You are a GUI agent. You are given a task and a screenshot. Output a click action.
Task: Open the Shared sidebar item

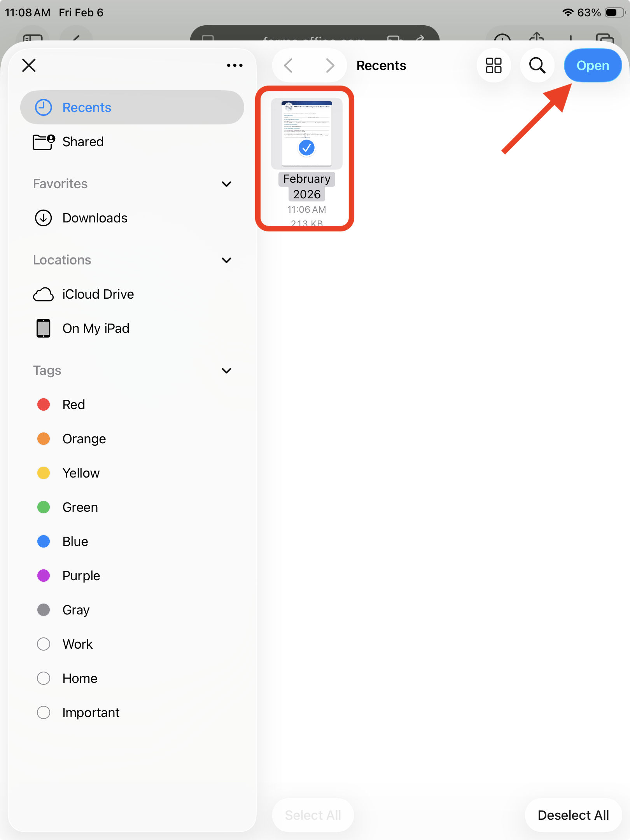pyautogui.click(x=132, y=142)
